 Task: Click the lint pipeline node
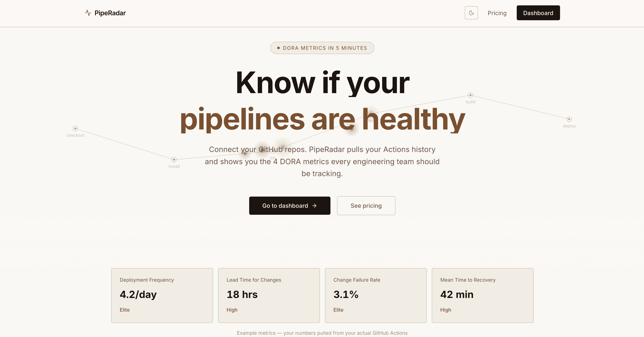tap(273, 151)
